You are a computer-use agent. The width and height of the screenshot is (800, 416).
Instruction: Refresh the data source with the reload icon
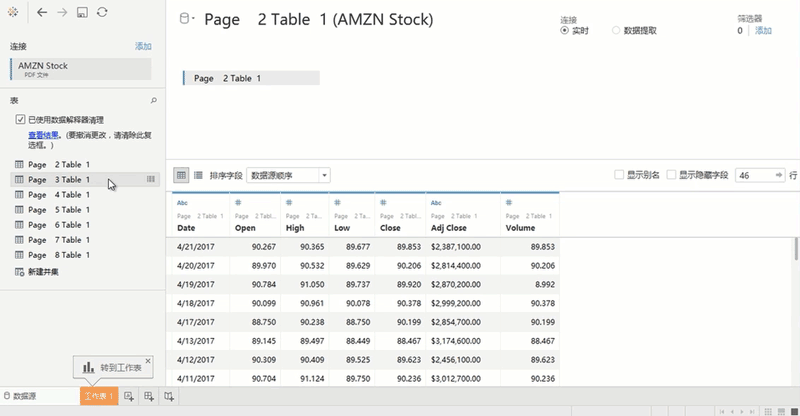coord(102,12)
